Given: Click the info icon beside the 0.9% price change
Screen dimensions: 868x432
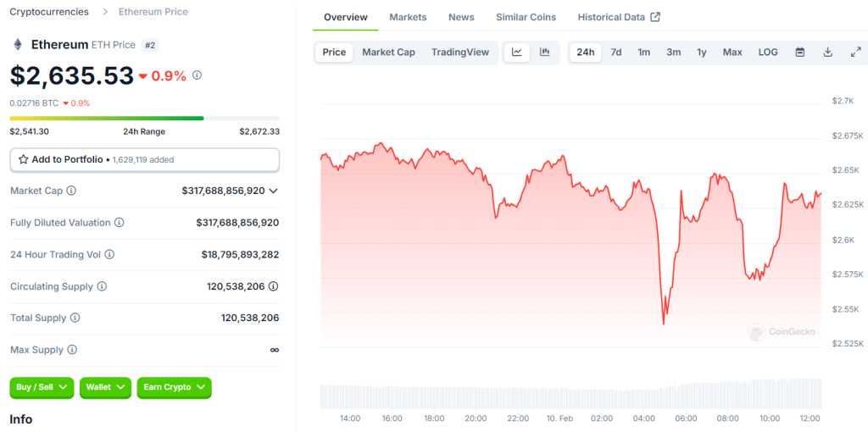Looking at the screenshot, I should (x=197, y=75).
